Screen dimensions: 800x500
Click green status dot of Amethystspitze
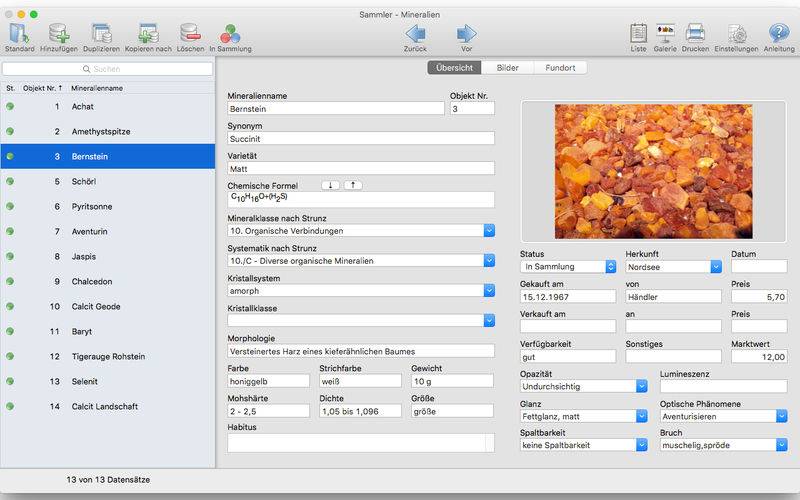point(10,132)
